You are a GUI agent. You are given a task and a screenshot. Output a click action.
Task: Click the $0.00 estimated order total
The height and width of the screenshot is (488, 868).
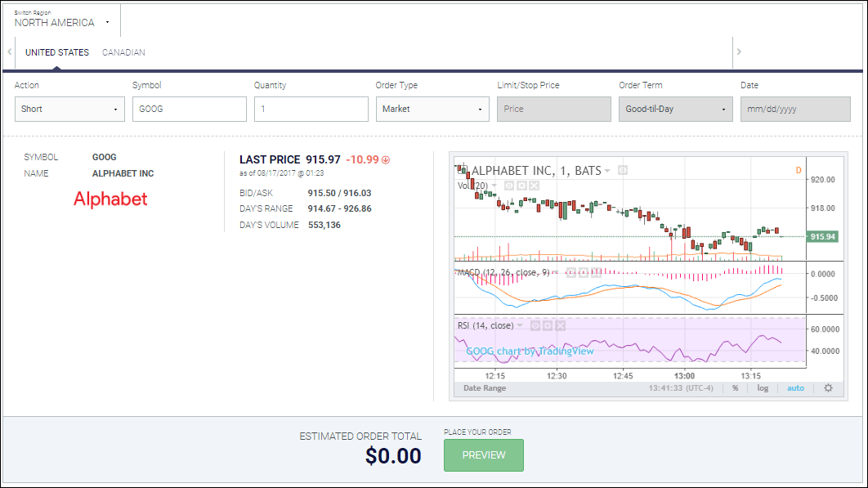[x=393, y=456]
